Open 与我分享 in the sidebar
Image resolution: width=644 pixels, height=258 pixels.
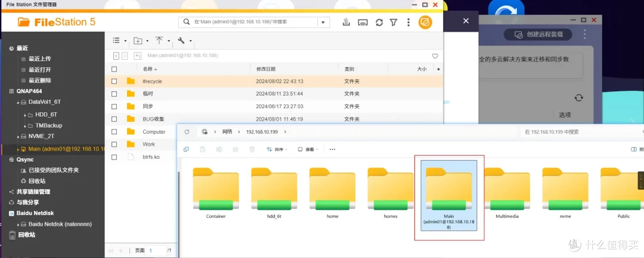tap(28, 202)
